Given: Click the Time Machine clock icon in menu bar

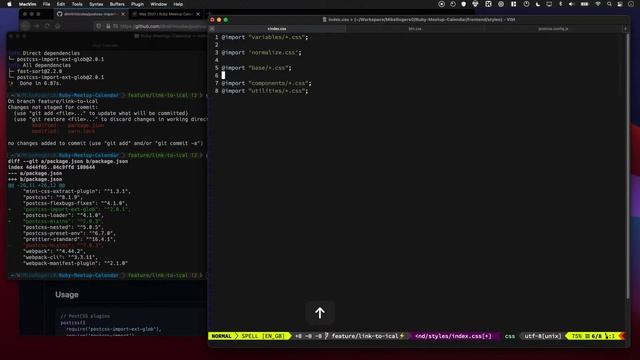Looking at the screenshot, I should [453, 4].
